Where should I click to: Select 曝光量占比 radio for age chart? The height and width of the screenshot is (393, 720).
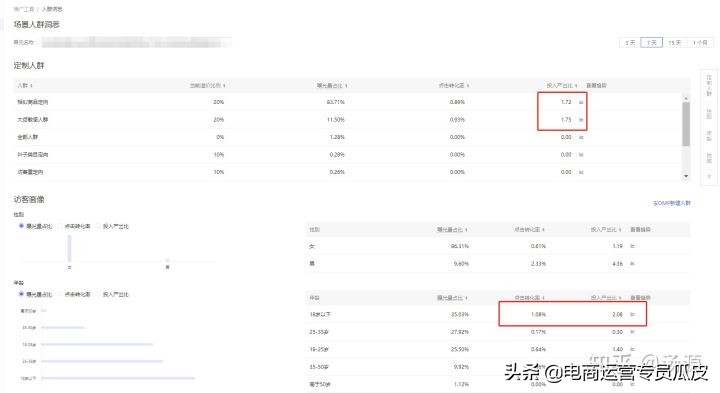[21, 294]
